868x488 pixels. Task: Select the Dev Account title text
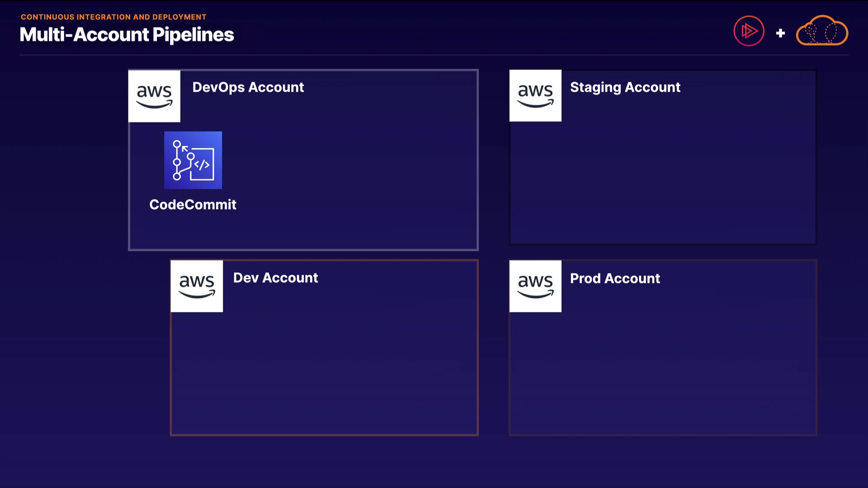click(x=275, y=278)
